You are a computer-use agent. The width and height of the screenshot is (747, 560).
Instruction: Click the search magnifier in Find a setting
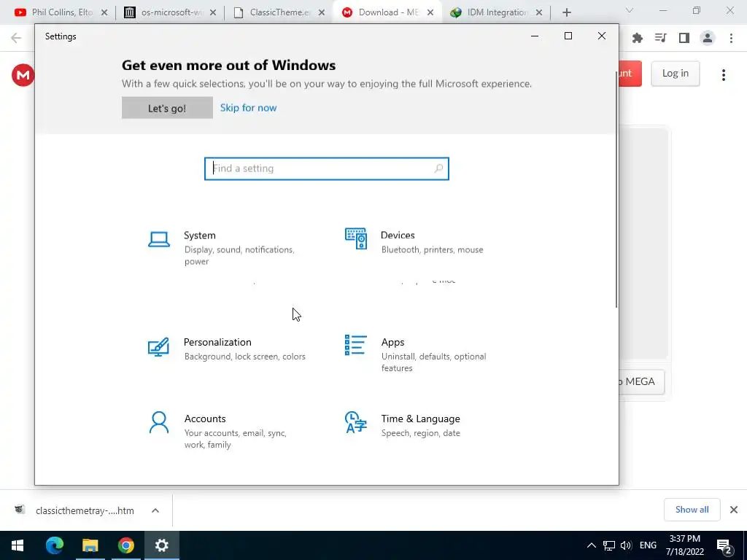click(x=438, y=168)
